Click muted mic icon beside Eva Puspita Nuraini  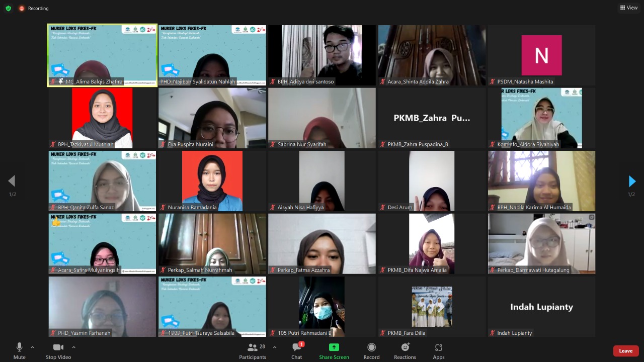pos(163,144)
